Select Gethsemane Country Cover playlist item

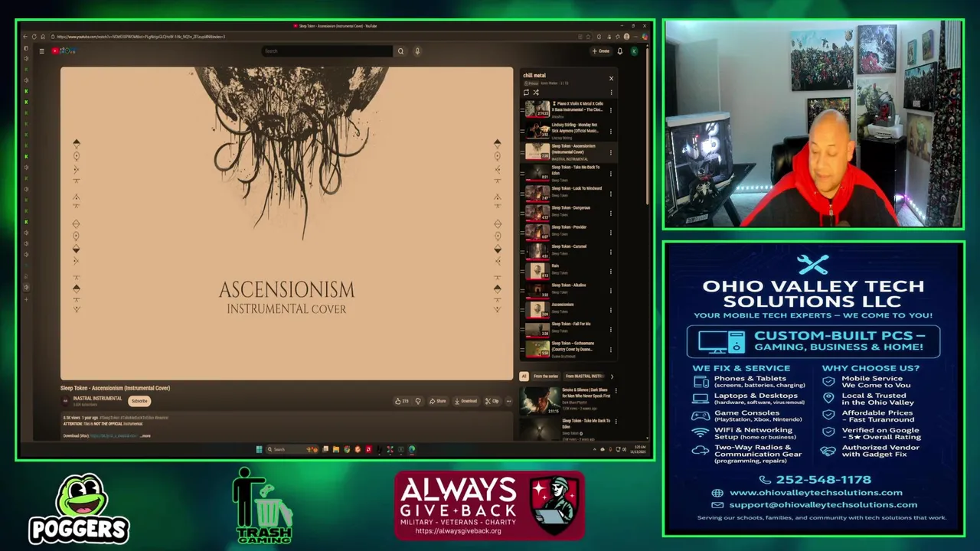click(568, 349)
